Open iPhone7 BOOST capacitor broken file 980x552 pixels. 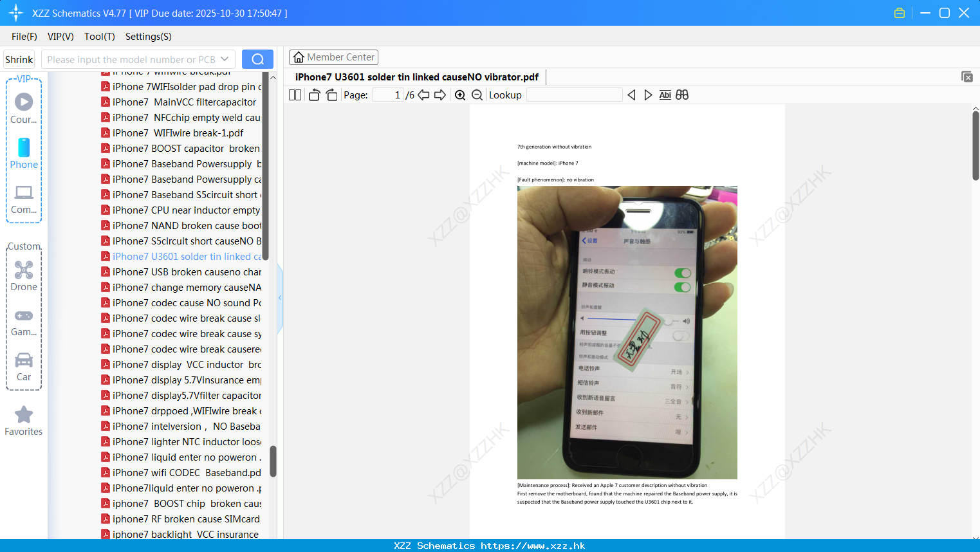click(181, 149)
